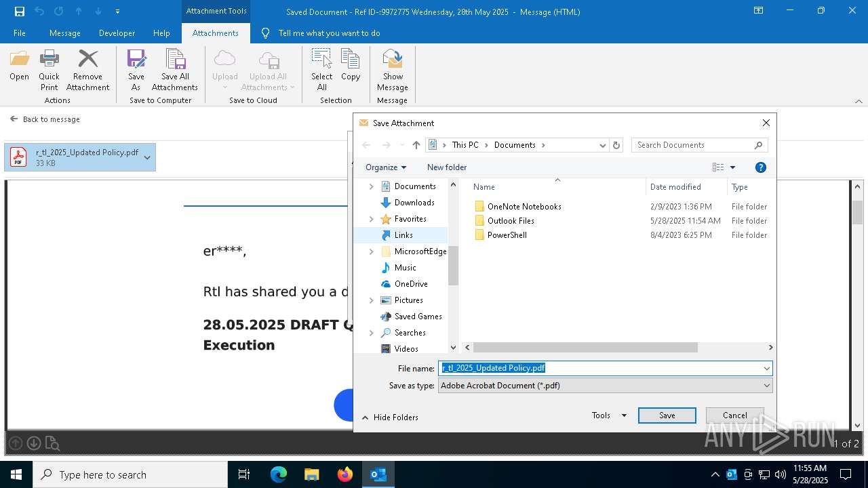Select the OneNote Notebooks folder
868x488 pixels.
pyautogui.click(x=524, y=207)
